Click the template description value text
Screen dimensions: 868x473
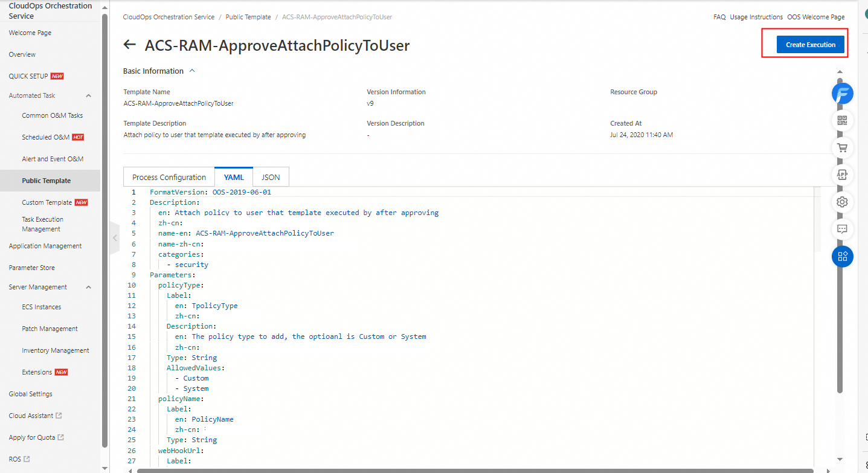point(214,135)
